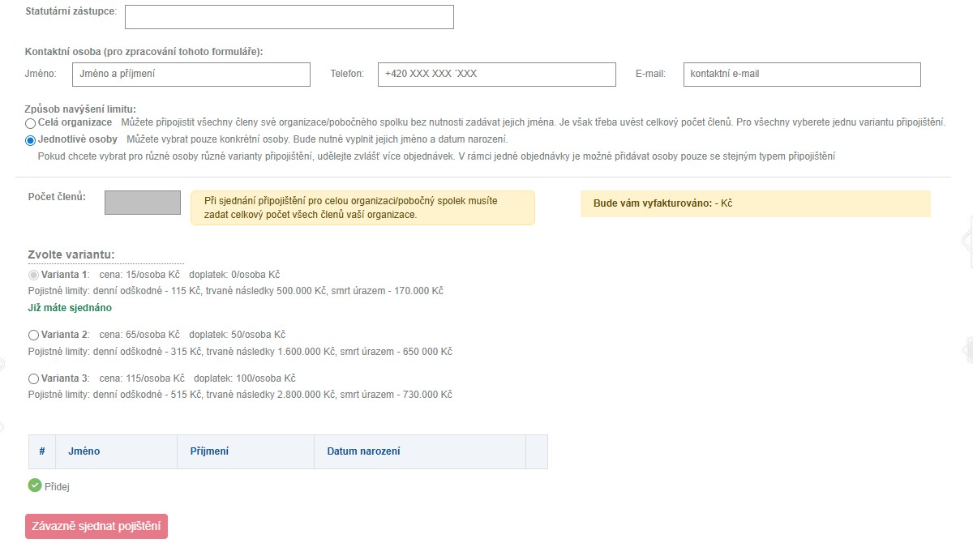This screenshot has width=973, height=560.
Task: Click the Již máte sjednáno status text
Action: coord(70,308)
